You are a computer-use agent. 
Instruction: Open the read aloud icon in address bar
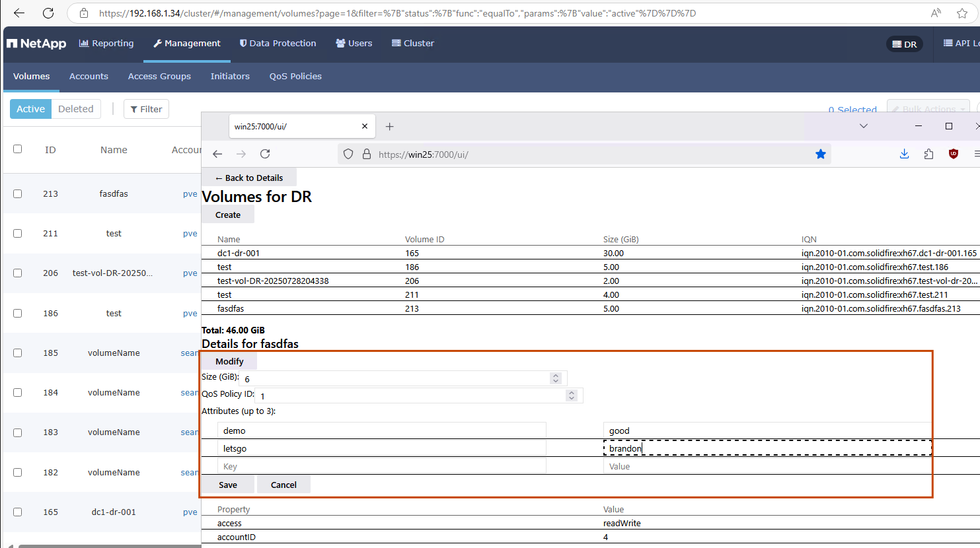coord(936,13)
